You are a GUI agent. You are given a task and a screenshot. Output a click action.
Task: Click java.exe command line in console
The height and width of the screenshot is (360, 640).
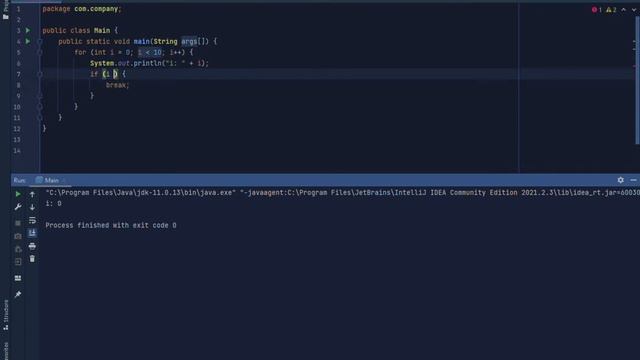[x=342, y=193]
